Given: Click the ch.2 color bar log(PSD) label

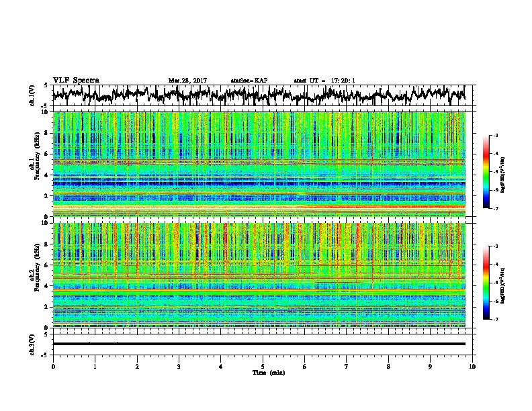Looking at the screenshot, I should (x=502, y=285).
